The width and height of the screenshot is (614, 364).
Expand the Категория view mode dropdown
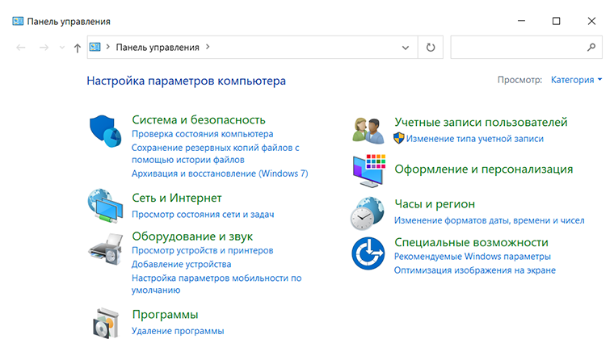coord(576,80)
